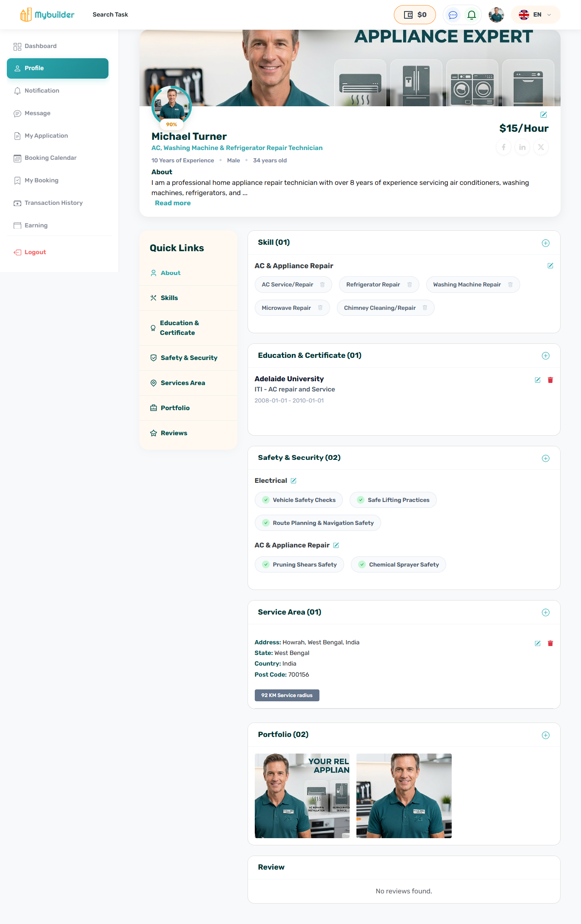Delete the AC Service/Repair skill tag
Screen dimensions: 581x924
[x=322, y=285]
